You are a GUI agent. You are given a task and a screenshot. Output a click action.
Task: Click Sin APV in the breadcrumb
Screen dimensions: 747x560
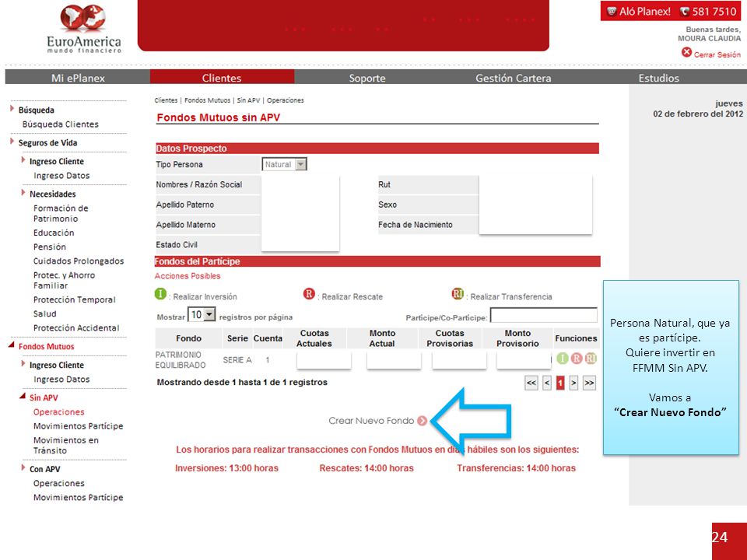[x=249, y=100]
